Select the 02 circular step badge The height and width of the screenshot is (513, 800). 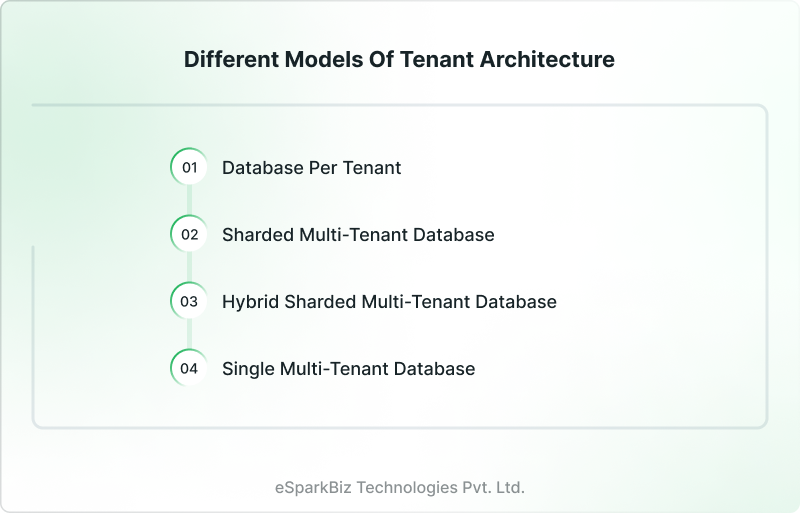(x=189, y=235)
